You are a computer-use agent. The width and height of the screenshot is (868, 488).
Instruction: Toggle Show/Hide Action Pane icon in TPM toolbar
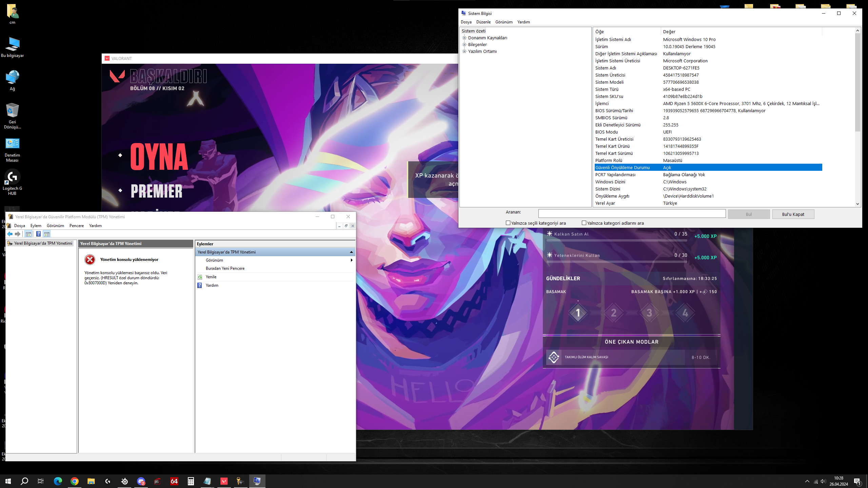click(47, 234)
